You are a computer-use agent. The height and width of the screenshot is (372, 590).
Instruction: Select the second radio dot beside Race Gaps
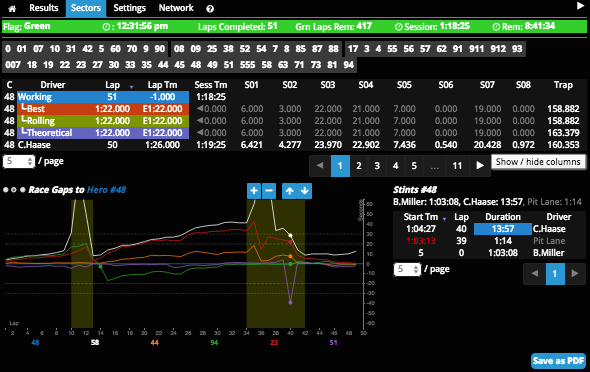pyautogui.click(x=14, y=190)
